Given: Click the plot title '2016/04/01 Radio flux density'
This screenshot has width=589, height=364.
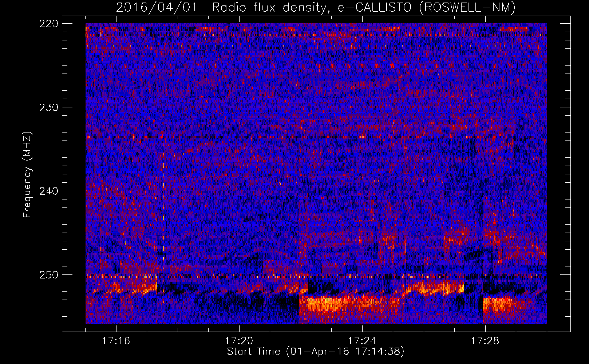Looking at the screenshot, I should point(316,7).
